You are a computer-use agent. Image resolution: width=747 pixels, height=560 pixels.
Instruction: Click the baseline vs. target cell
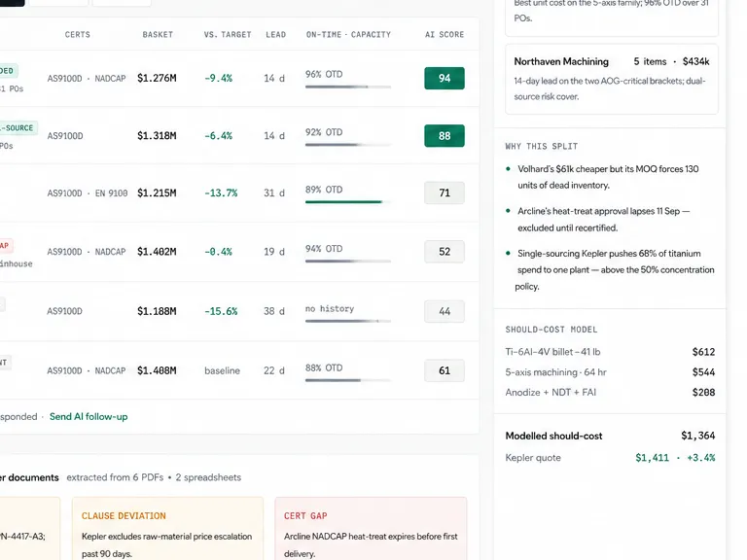222,370
